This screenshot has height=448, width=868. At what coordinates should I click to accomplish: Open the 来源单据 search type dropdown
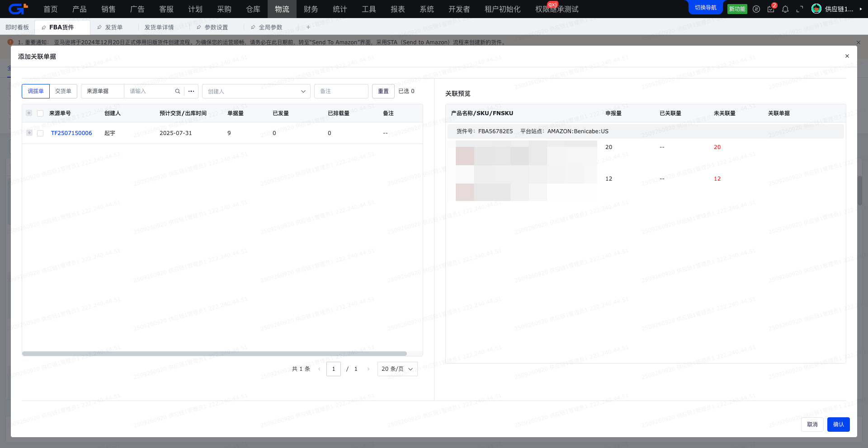103,91
